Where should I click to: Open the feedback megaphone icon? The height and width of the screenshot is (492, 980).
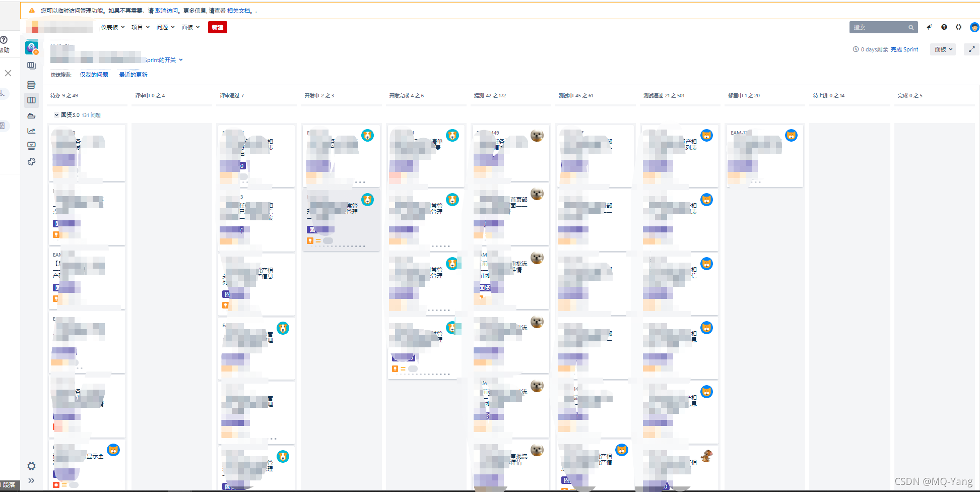click(x=930, y=27)
